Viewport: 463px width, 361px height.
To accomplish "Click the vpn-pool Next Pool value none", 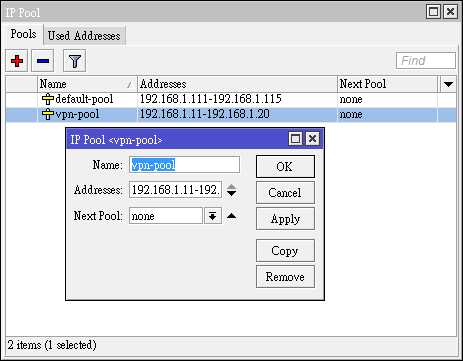I will pos(351,114).
